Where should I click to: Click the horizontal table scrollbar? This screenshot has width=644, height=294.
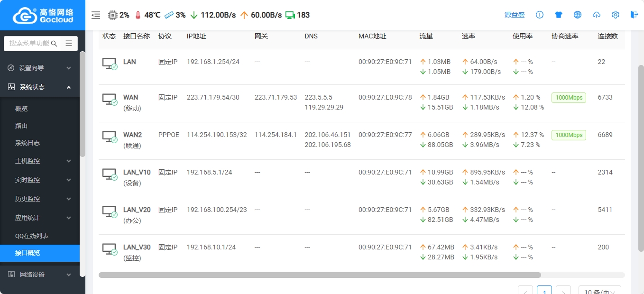[x=320, y=275]
